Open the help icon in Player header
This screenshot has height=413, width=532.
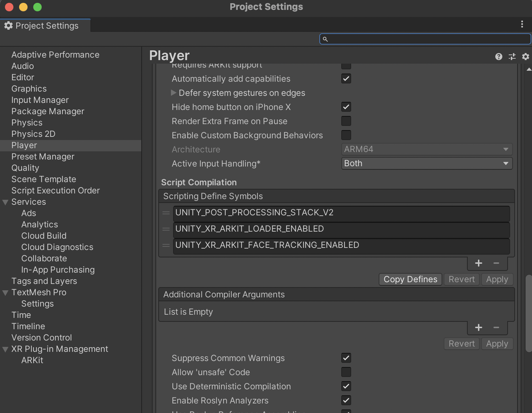(x=498, y=57)
